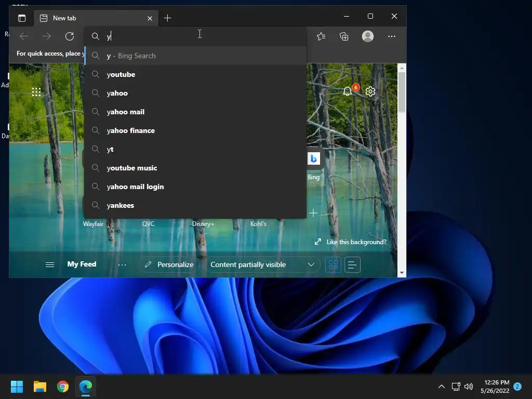This screenshot has height=399, width=532.
Task: Open the QVC quick link
Action: [x=148, y=223]
